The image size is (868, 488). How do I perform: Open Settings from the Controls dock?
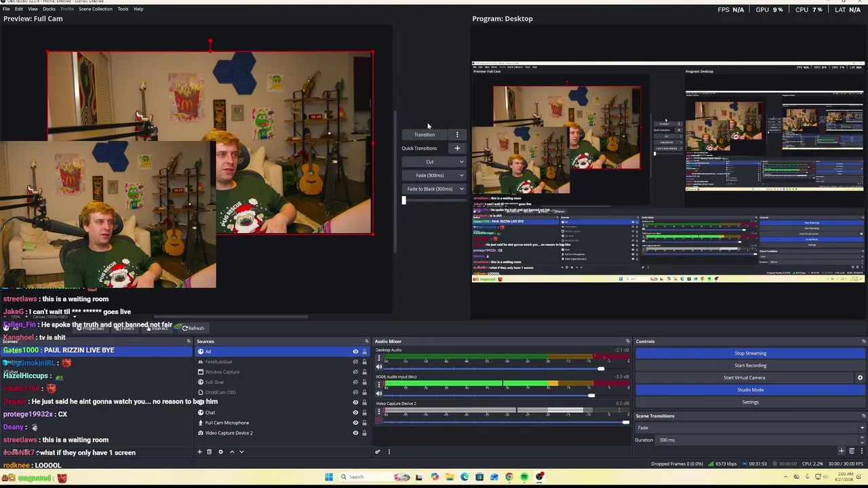(750, 402)
